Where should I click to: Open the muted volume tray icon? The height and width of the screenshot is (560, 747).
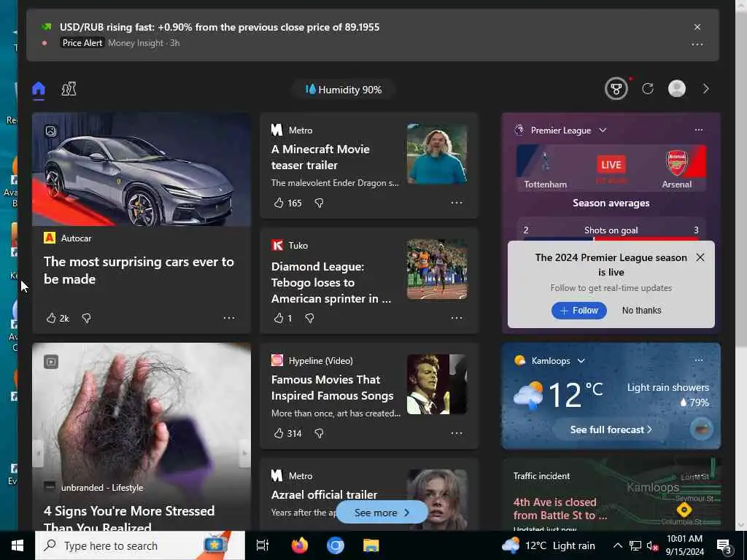(x=652, y=545)
